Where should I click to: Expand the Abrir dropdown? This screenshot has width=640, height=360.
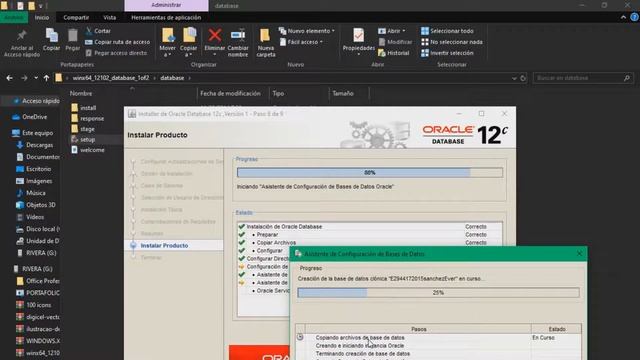click(x=392, y=31)
